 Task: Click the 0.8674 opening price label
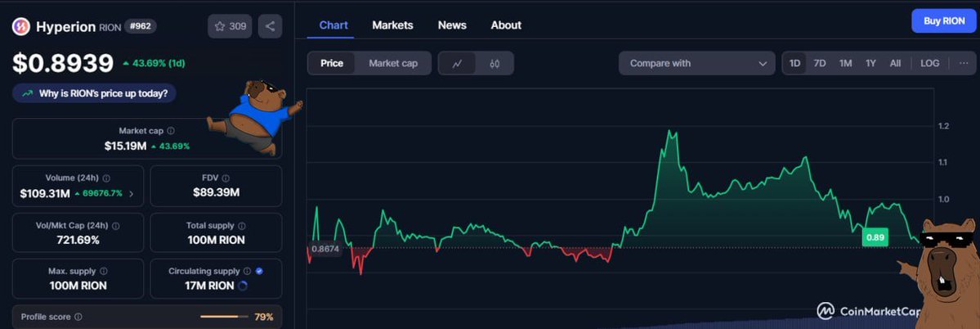point(325,248)
